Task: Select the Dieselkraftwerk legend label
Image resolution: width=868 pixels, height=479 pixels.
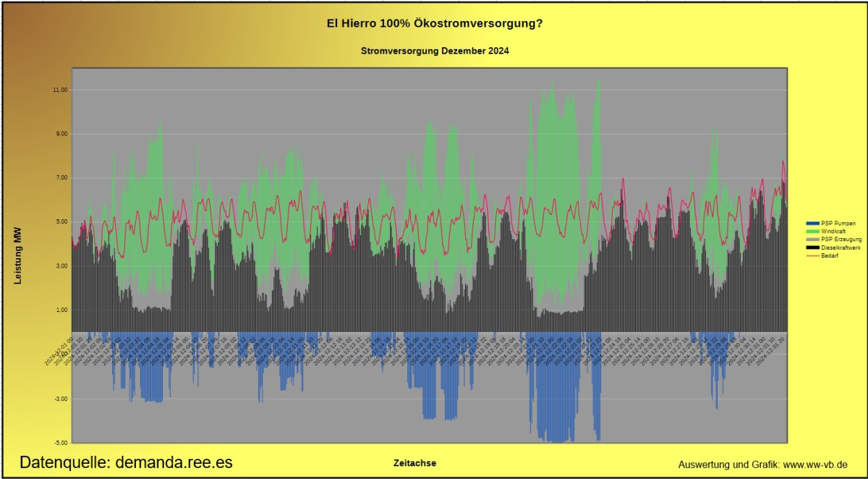Action: point(841,247)
